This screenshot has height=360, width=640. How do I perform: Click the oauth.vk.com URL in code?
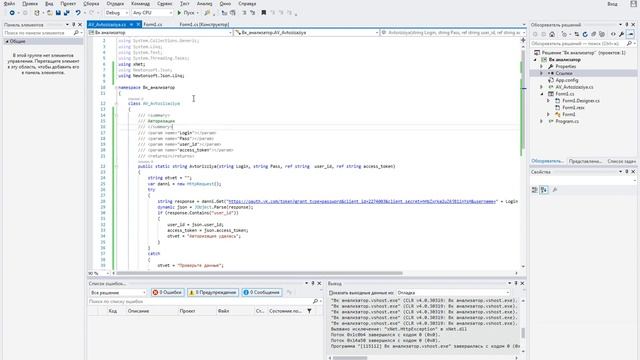click(x=362, y=201)
